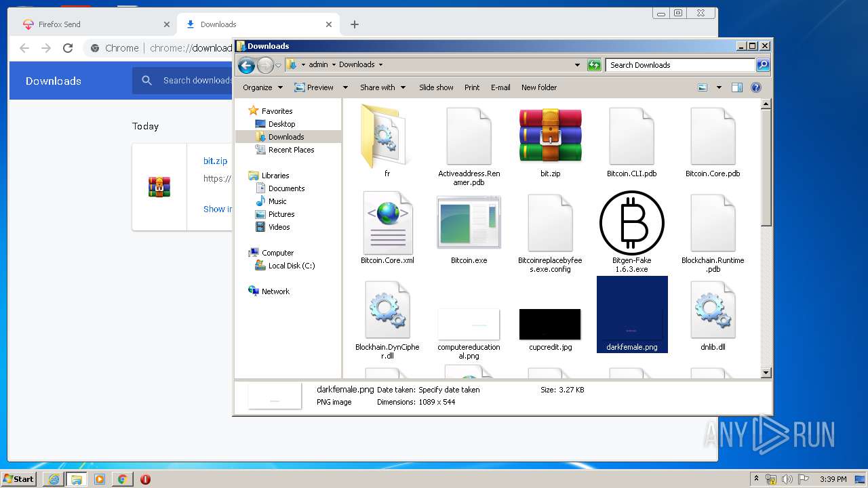This screenshot has width=868, height=488.
Task: Select Network in navigation pane
Action: 275,291
